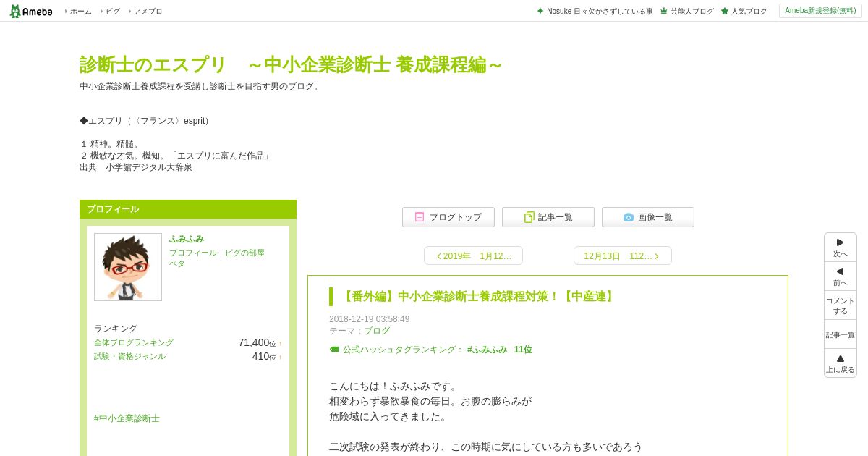868x456 pixels.
Task: Click ブログトップ page icon
Action: pyautogui.click(x=420, y=217)
